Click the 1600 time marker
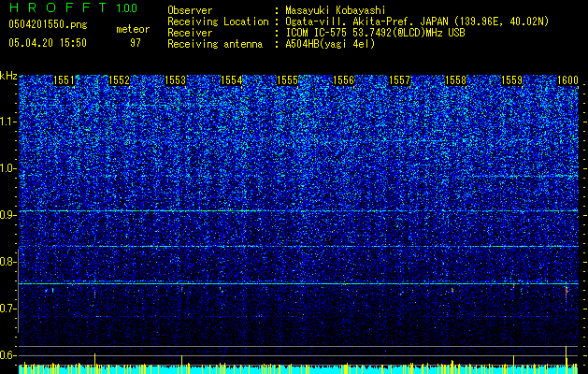The image size is (588, 374). coord(567,80)
